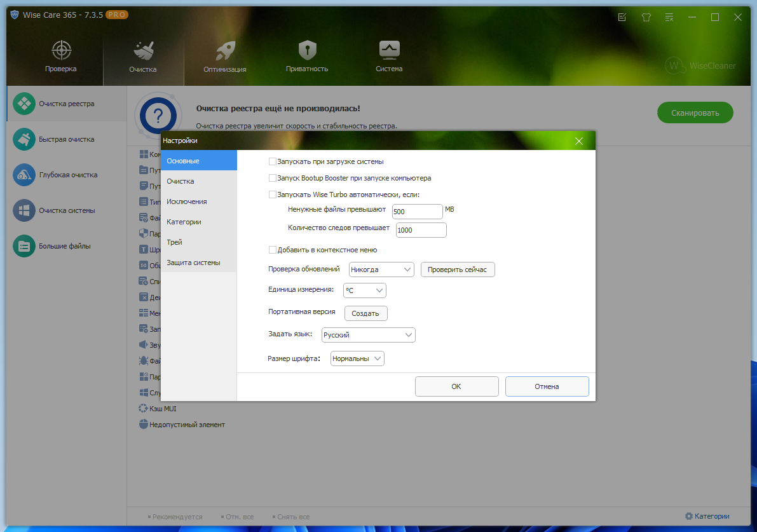The height and width of the screenshot is (532, 757).
Task: Click the PRO badge in the title
Action: [x=117, y=15]
